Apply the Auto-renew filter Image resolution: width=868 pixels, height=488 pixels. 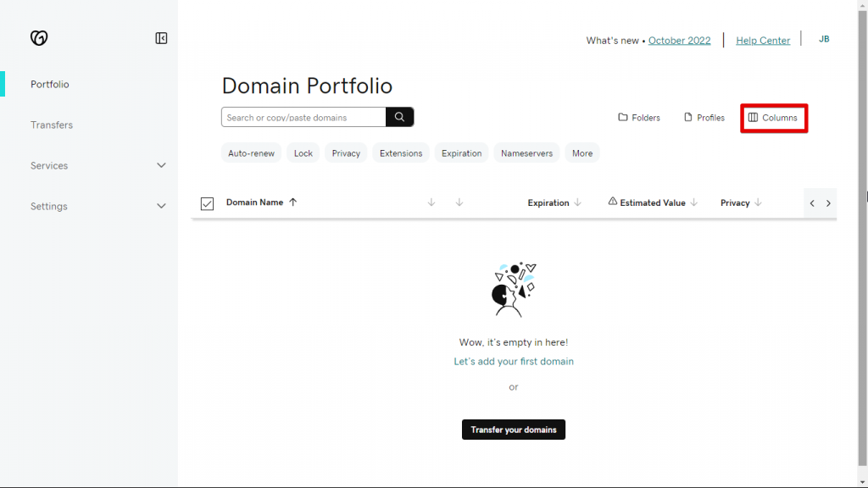(x=251, y=153)
